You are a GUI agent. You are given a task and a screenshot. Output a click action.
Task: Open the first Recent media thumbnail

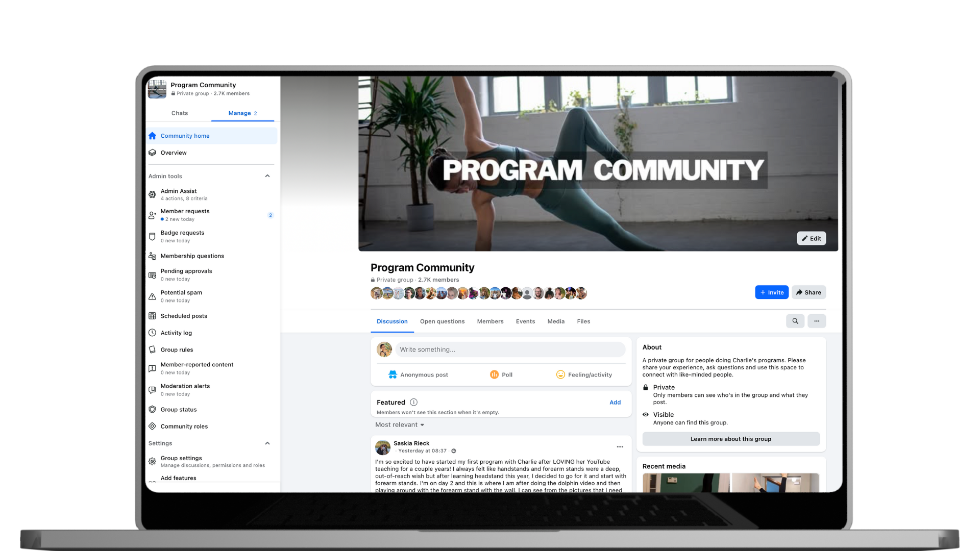(x=685, y=483)
